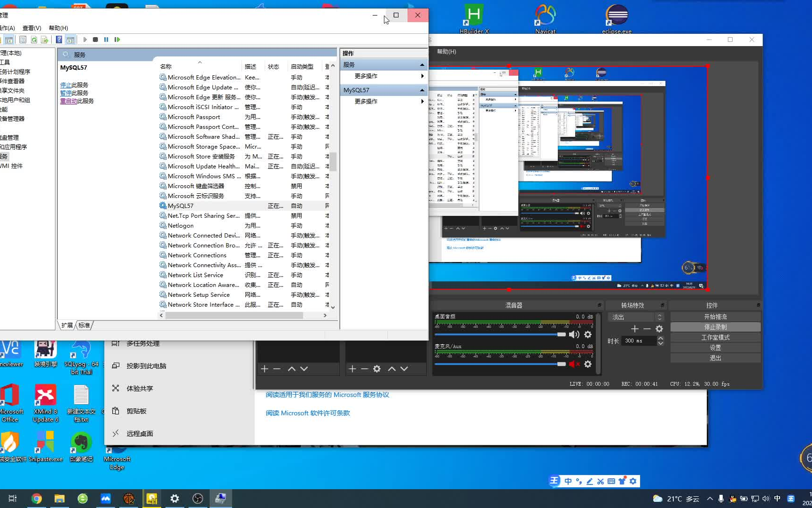This screenshot has height=508, width=812.
Task: Click 重启动 this service link
Action: 69,101
